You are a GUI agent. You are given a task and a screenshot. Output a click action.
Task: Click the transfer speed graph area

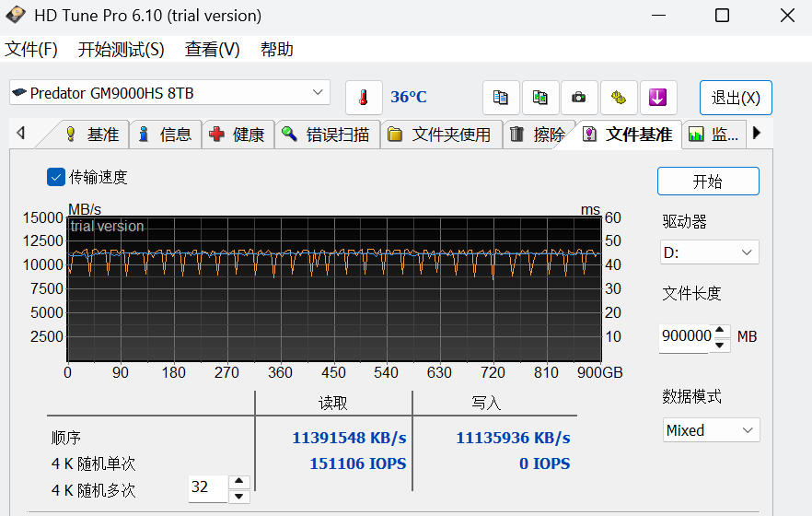coord(334,289)
